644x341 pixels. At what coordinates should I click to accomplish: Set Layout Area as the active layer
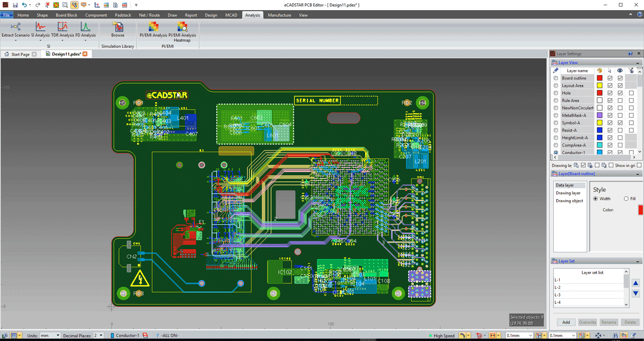[x=556, y=86]
